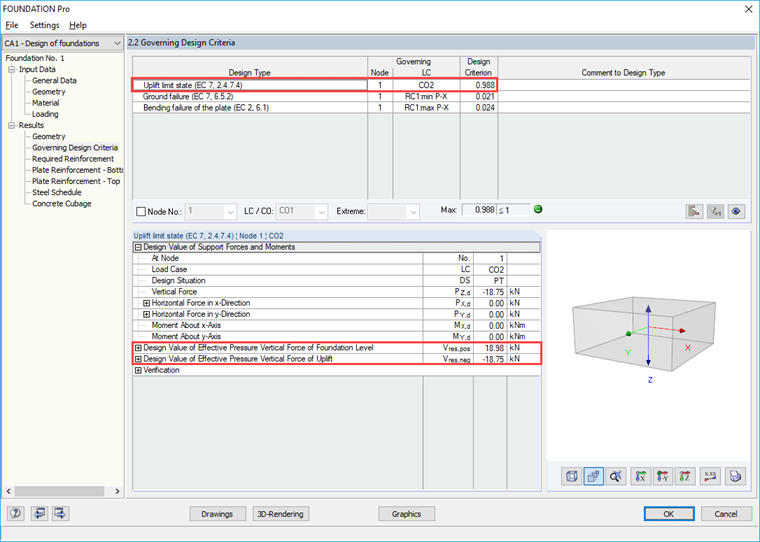Select Loading in the tree
This screenshot has width=760, height=542.
(x=45, y=114)
